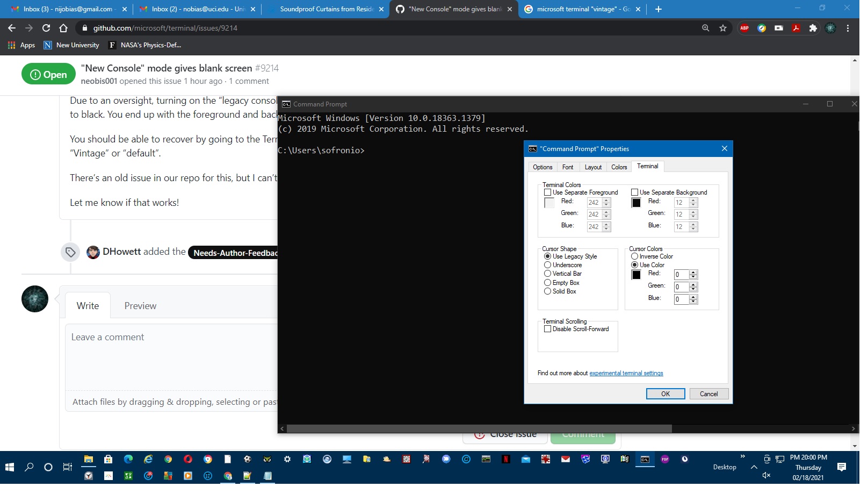Open Task View on the taskbar
The width and height of the screenshot is (868, 501).
(68, 467)
